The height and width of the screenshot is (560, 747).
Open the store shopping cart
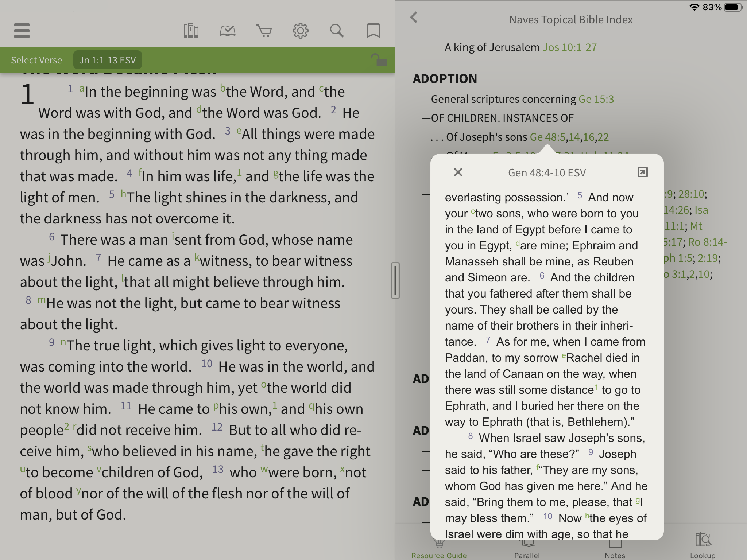pyautogui.click(x=264, y=31)
